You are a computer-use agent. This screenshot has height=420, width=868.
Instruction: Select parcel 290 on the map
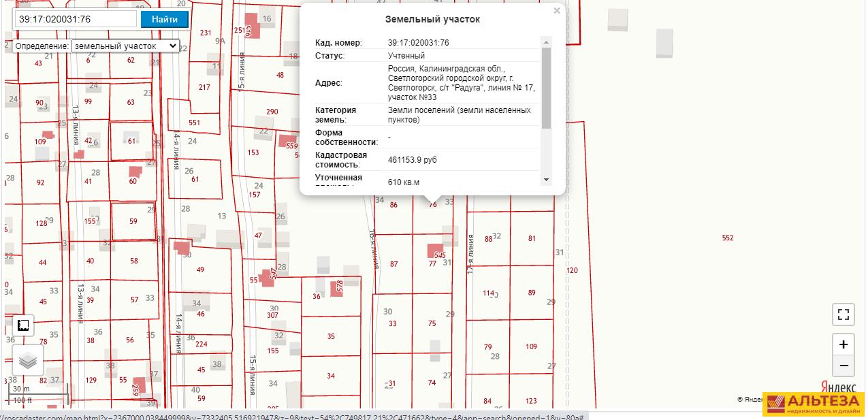pos(272,112)
